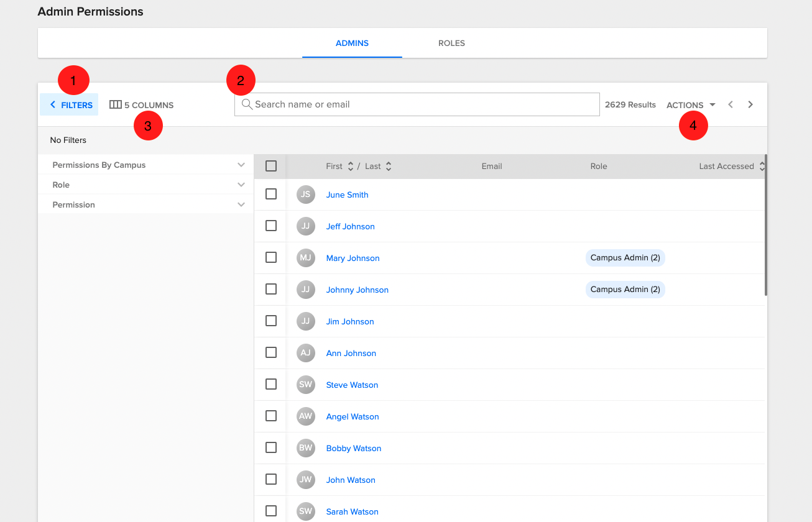Select the checkbox next to Mary Johnson
This screenshot has width=812, height=522.
point(270,257)
